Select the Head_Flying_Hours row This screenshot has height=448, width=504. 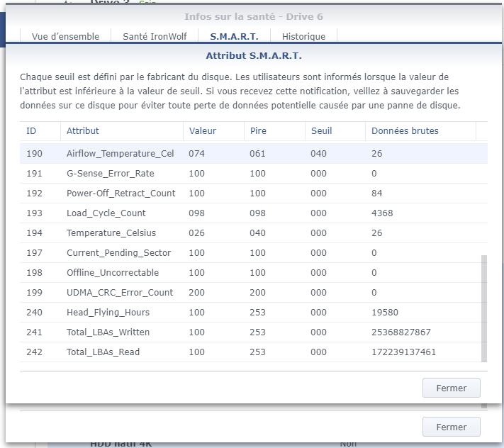(x=108, y=313)
